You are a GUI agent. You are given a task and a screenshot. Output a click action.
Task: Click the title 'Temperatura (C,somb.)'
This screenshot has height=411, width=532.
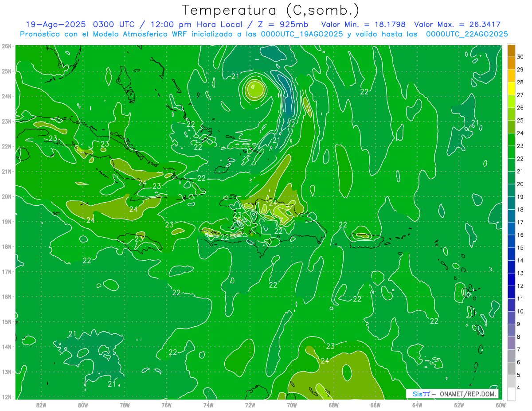[271, 10]
